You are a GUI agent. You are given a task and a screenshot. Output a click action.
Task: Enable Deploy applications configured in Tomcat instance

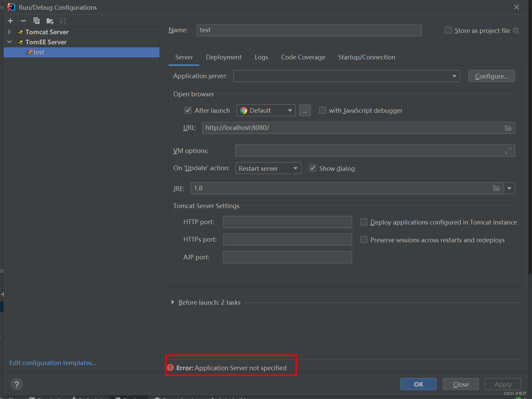coord(364,222)
